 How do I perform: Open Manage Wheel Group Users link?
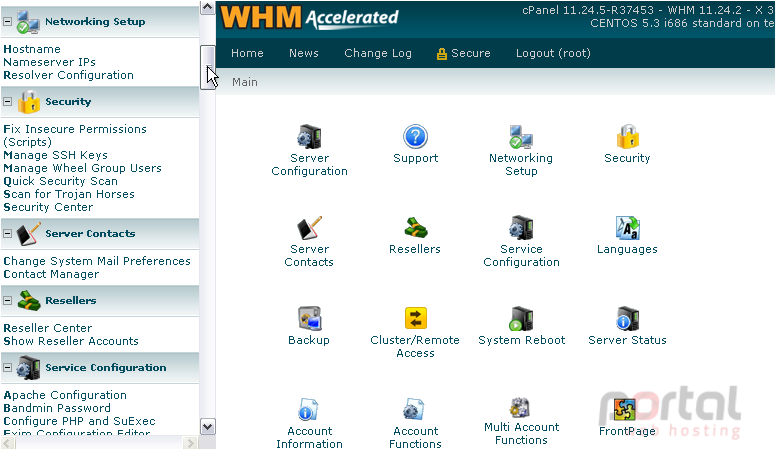(x=82, y=168)
